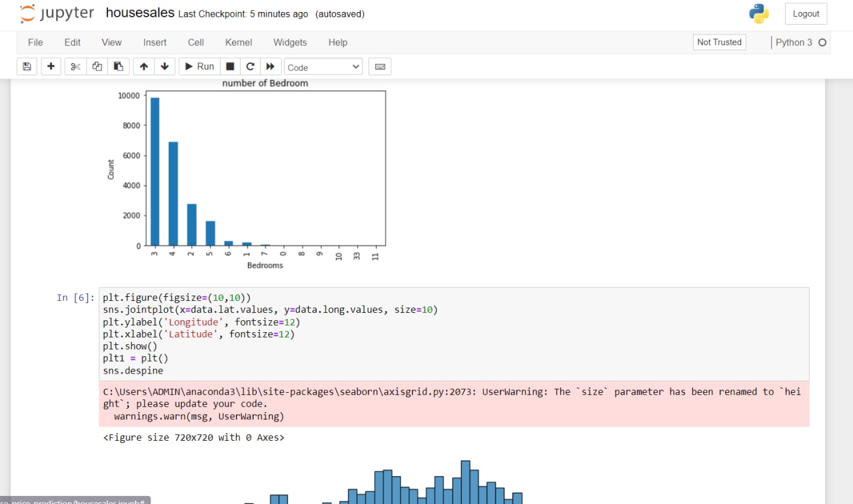Screen dimensions: 853x504
Task: Move selected cell up arrow
Action: 144,67
